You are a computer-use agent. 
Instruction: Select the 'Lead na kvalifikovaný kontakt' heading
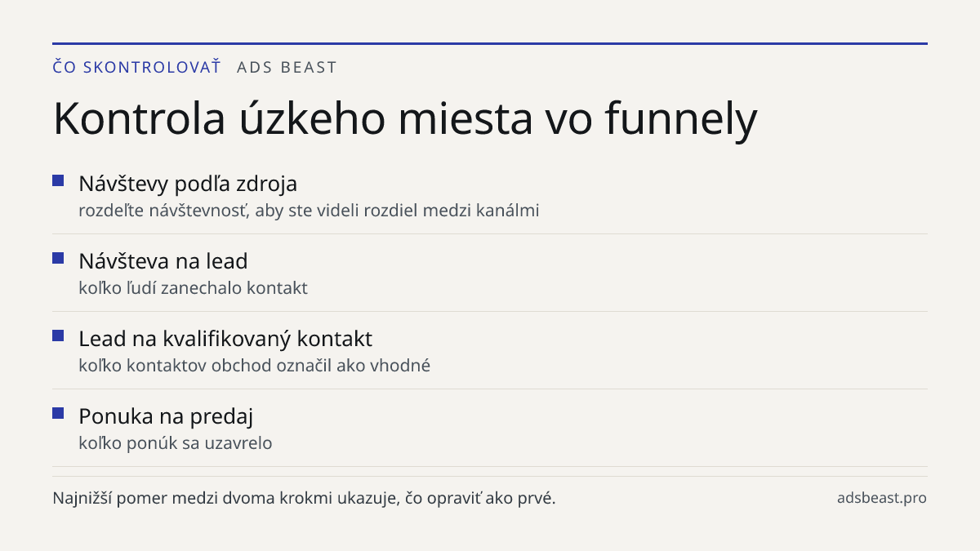pos(225,339)
